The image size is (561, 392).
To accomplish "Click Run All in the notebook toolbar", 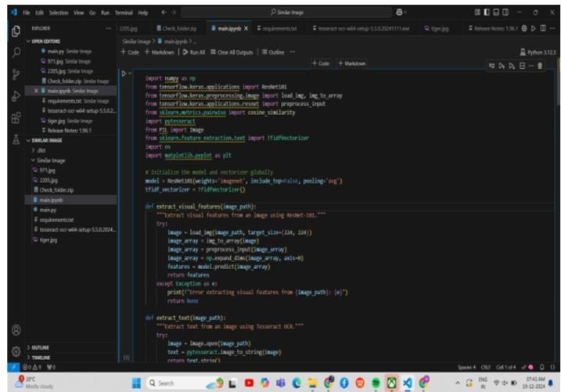I will 194,52.
